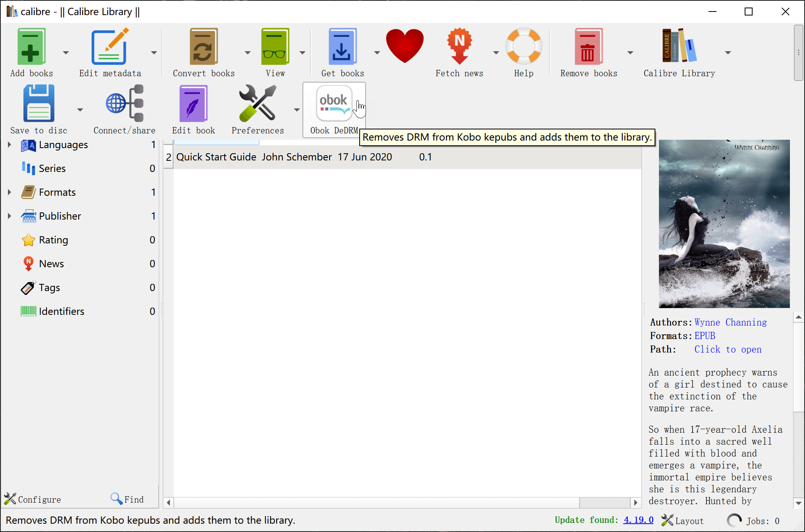Expand the Formats tree item

[9, 192]
